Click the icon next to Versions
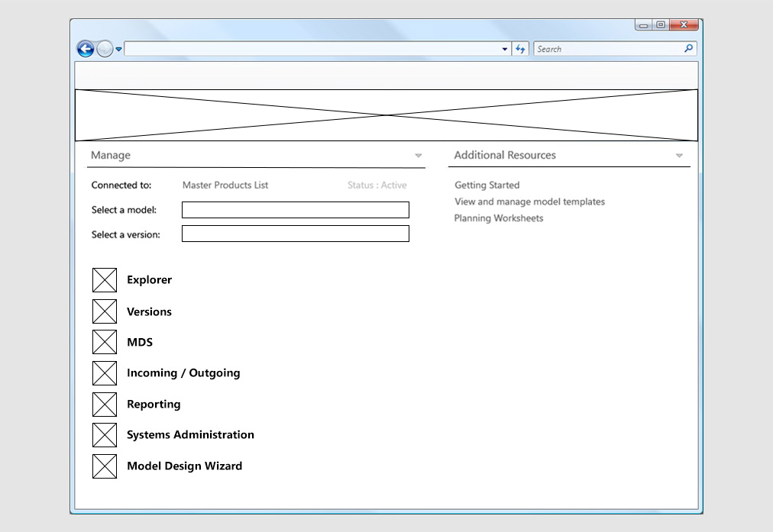 pos(105,311)
